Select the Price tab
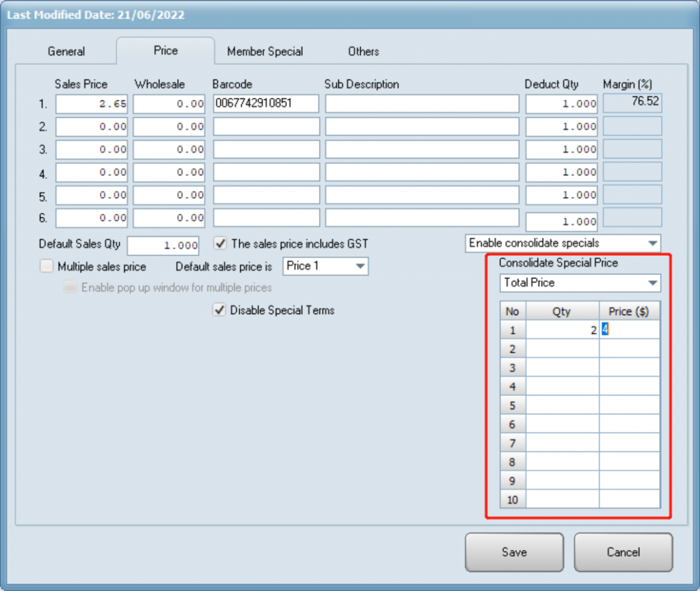700x591 pixels. [x=165, y=51]
